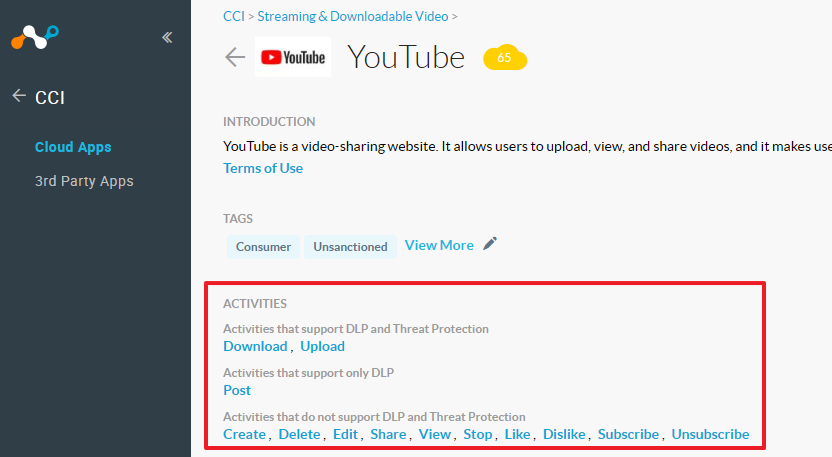Click the Dislike activity link
Screen dimensions: 832x457
tap(564, 434)
